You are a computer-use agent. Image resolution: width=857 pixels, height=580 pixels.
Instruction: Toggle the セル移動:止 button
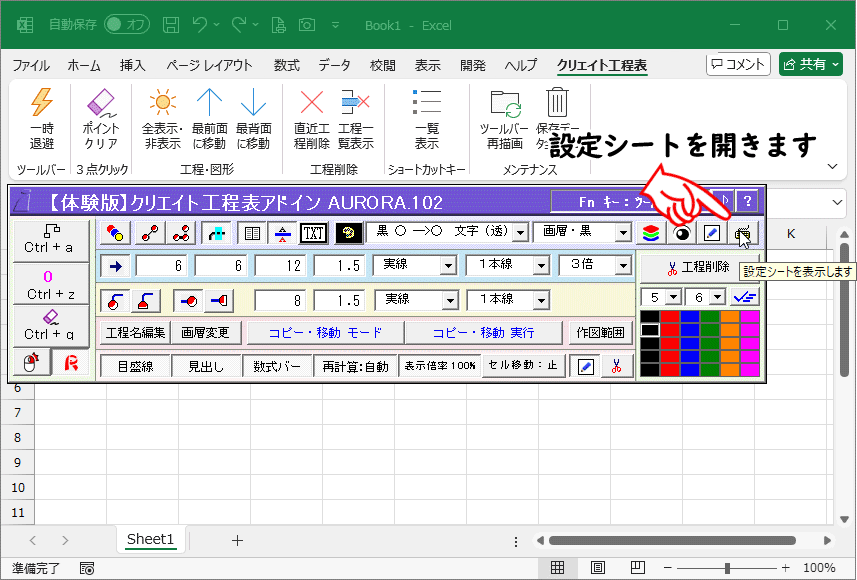click(x=523, y=365)
